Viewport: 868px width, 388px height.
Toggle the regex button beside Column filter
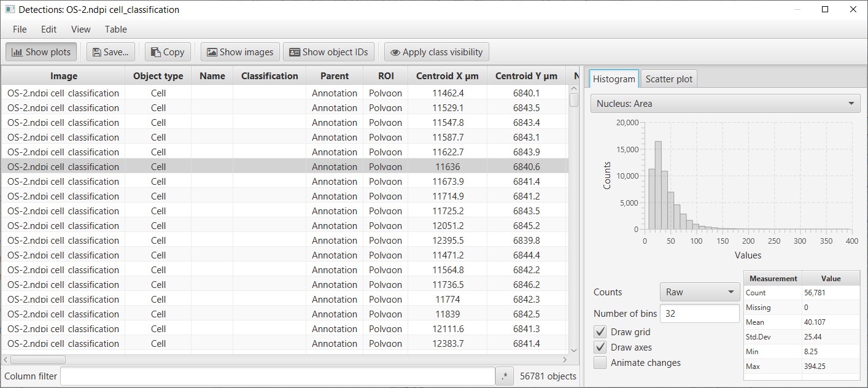(505, 376)
